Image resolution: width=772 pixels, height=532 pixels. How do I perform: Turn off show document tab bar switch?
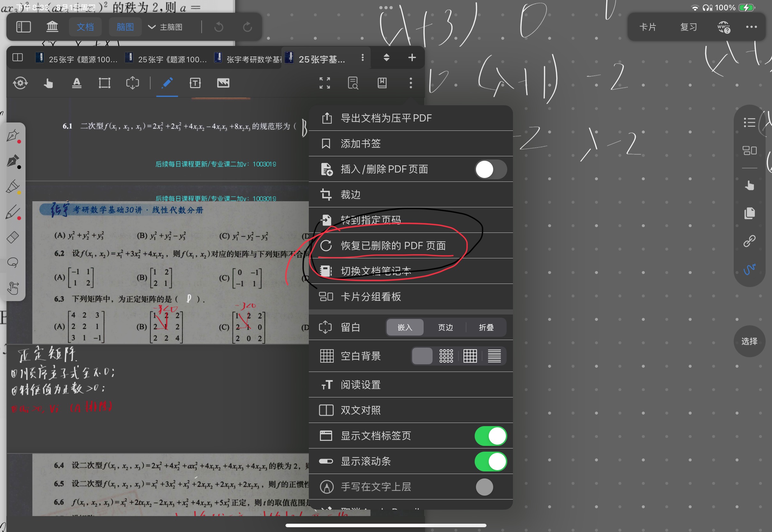point(490,436)
